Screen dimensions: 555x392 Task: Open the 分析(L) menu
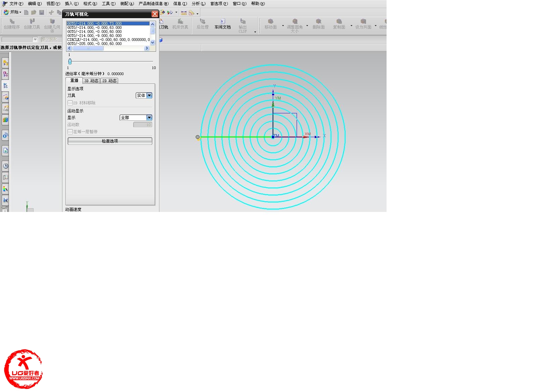pyautogui.click(x=198, y=4)
